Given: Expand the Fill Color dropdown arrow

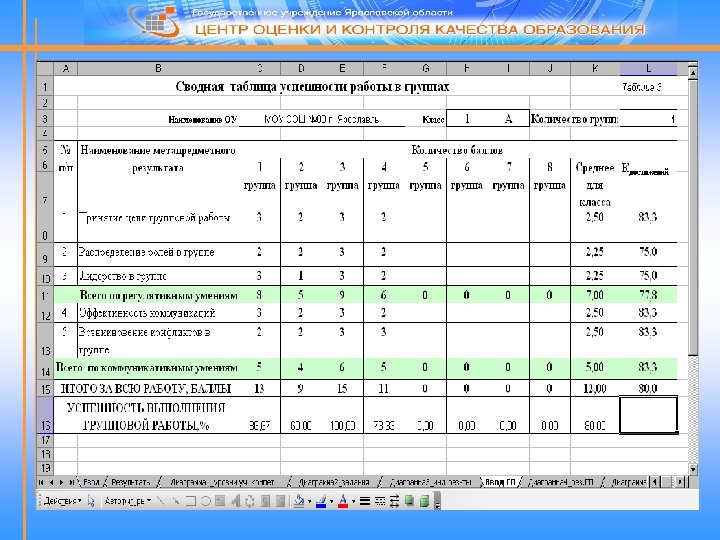Looking at the screenshot, I should click(x=309, y=501).
